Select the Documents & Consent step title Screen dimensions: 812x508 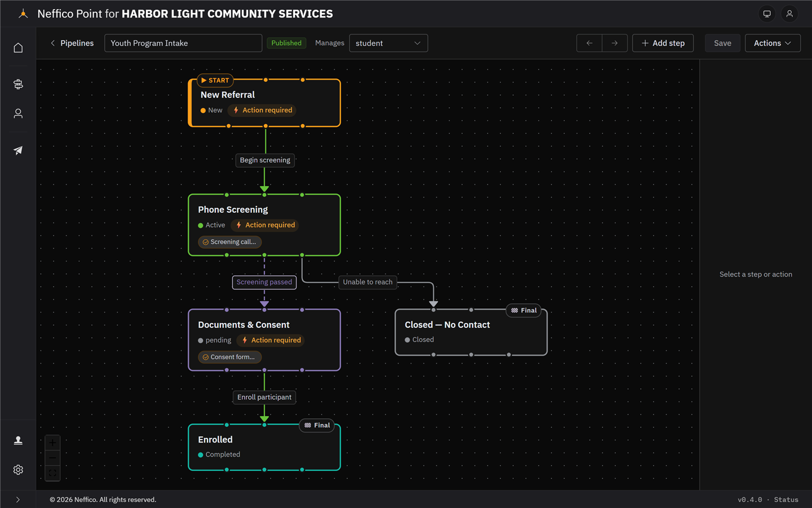(244, 325)
